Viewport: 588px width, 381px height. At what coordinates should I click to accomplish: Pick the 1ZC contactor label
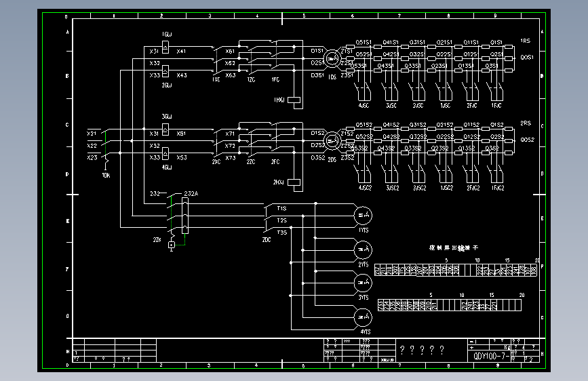[251, 80]
